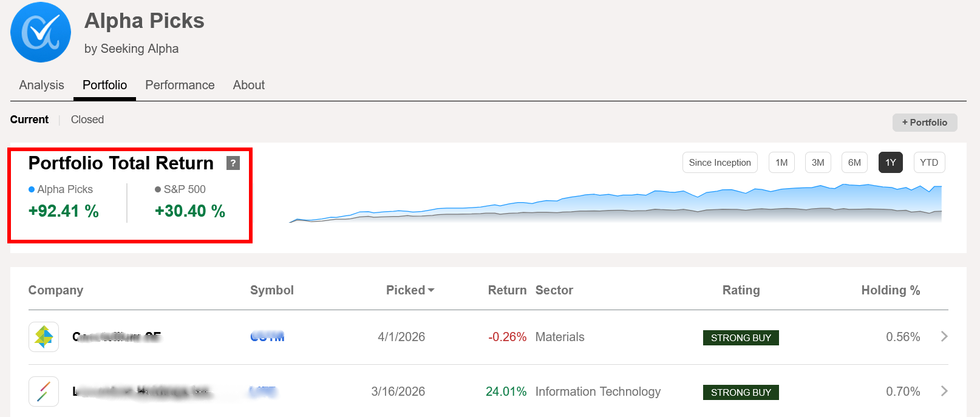
Task: Select the 1M chart range
Action: [x=781, y=163]
